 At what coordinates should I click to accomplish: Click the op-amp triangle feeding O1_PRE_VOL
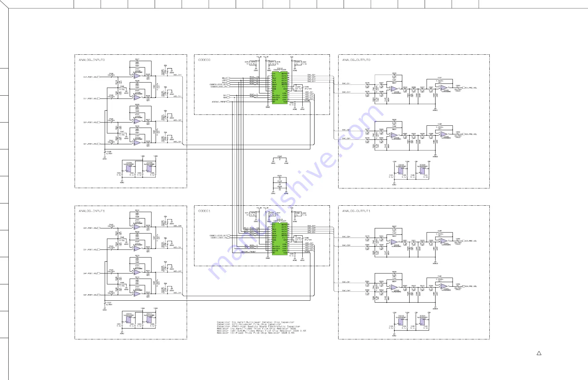coord(444,87)
